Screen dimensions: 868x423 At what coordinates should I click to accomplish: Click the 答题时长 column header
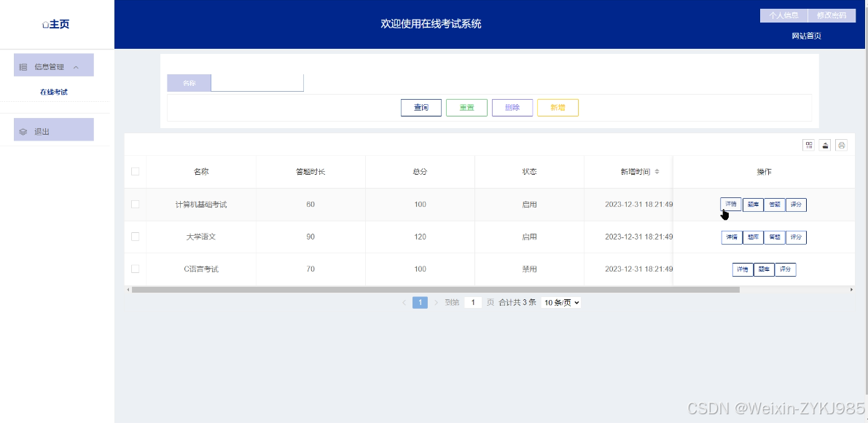pos(310,172)
